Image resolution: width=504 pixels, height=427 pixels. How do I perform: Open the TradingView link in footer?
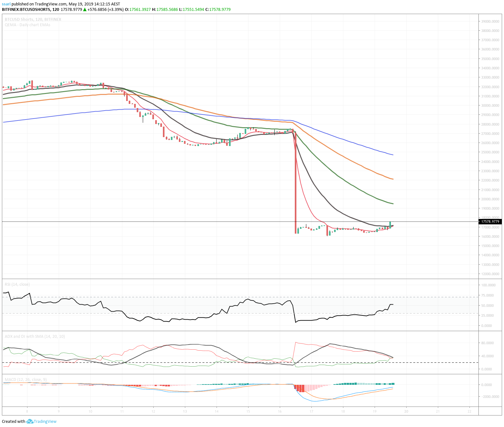click(x=45, y=421)
